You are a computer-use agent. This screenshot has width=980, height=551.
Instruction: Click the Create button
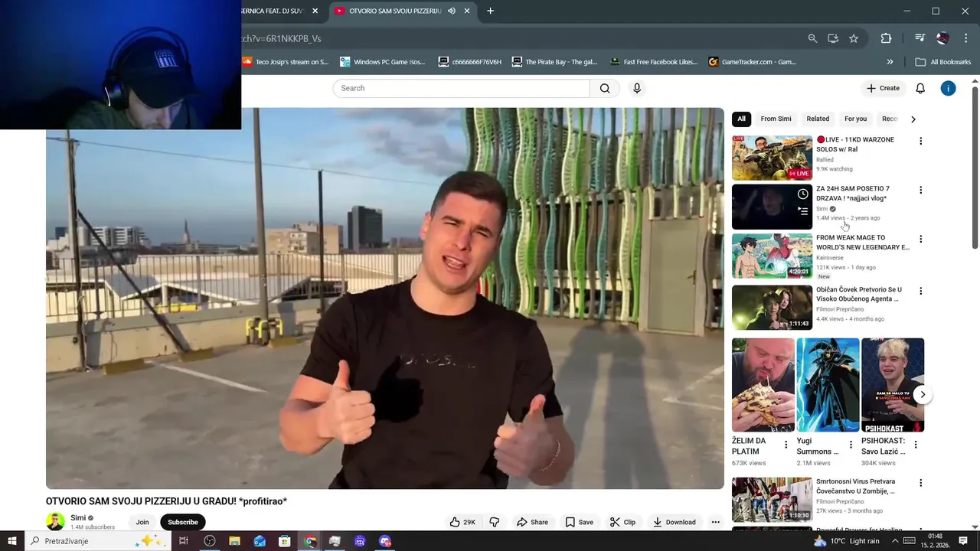coord(883,88)
